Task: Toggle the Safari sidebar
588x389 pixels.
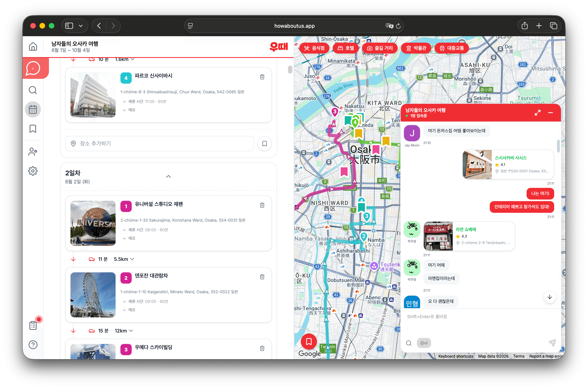Action: click(69, 26)
